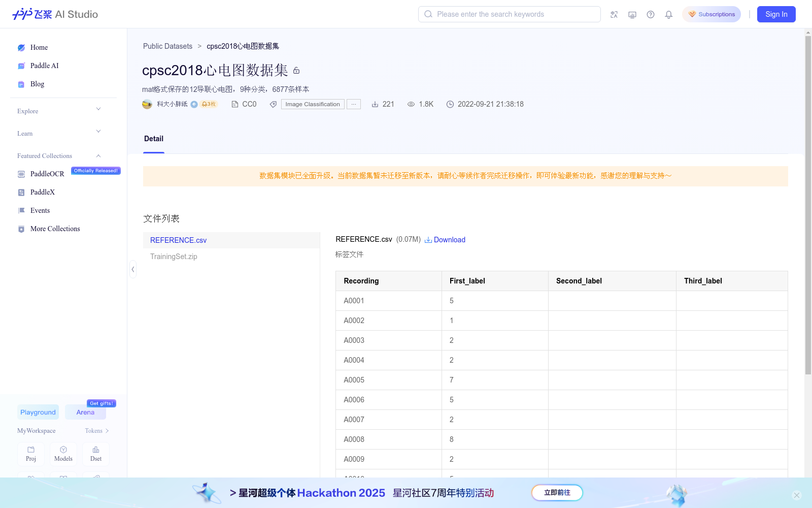Viewport: 812px width, 508px height.
Task: Click the Third_label column header
Action: click(x=732, y=281)
